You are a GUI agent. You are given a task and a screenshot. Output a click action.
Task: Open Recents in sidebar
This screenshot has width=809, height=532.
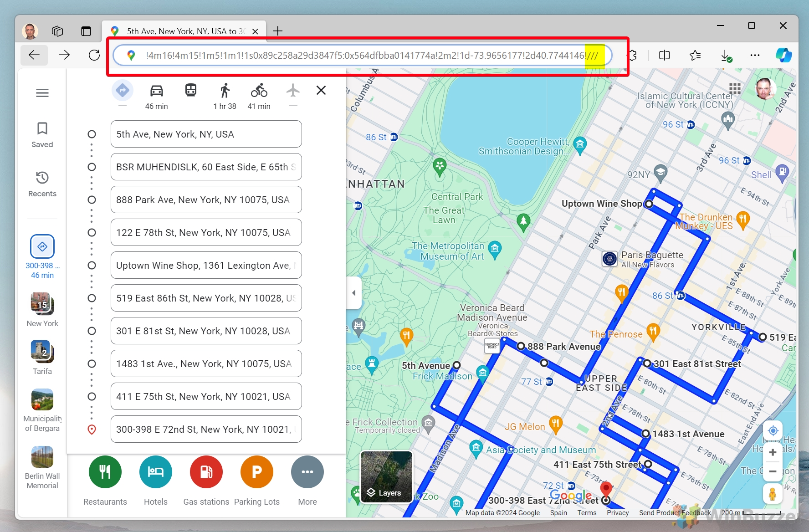pyautogui.click(x=42, y=184)
